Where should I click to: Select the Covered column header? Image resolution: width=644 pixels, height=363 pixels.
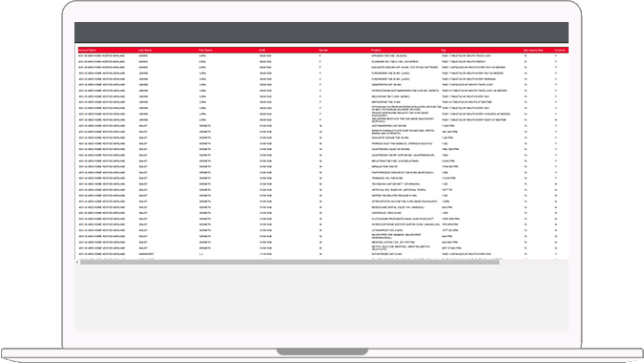coord(559,51)
